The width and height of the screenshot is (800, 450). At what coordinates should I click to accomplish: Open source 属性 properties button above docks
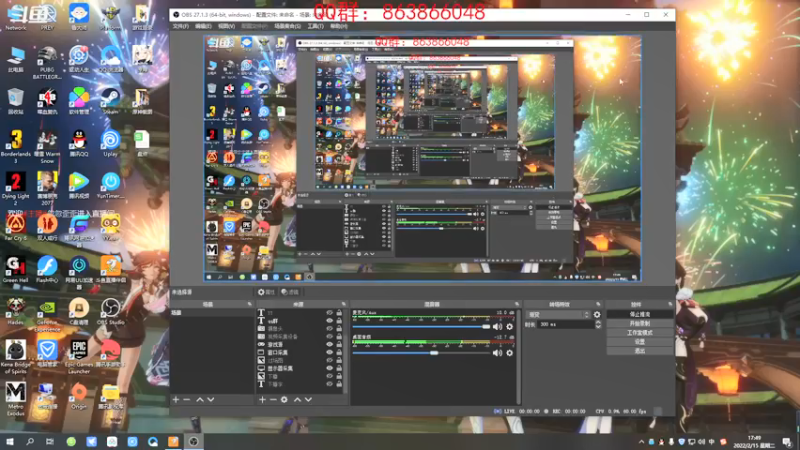266,292
